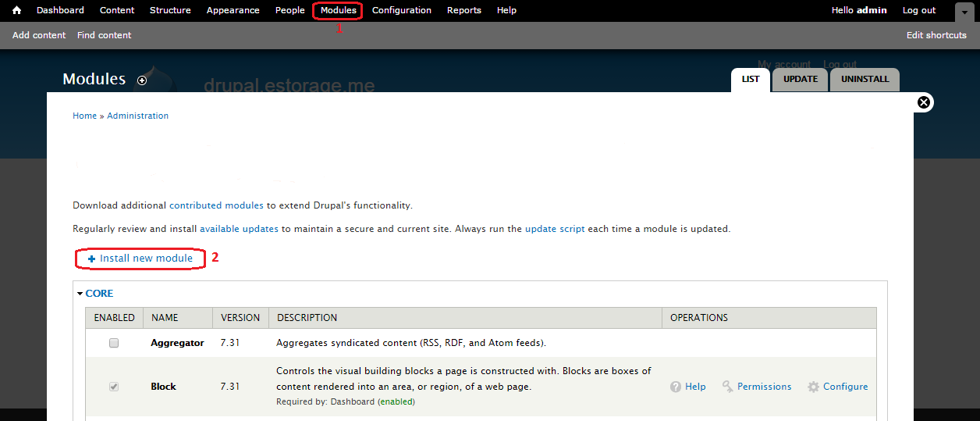The height and width of the screenshot is (421, 980).
Task: Open the People menu item
Action: [x=290, y=10]
